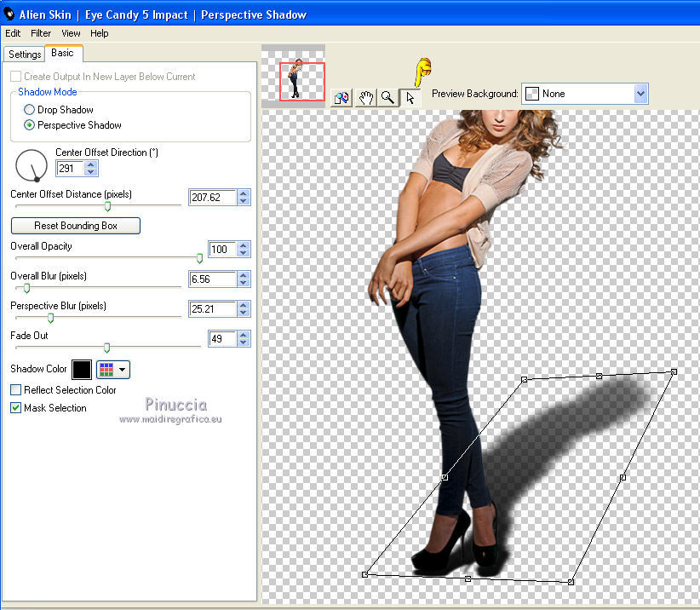This screenshot has width=700, height=610.
Task: Select Perspective Shadow radio button
Action: pos(29,125)
